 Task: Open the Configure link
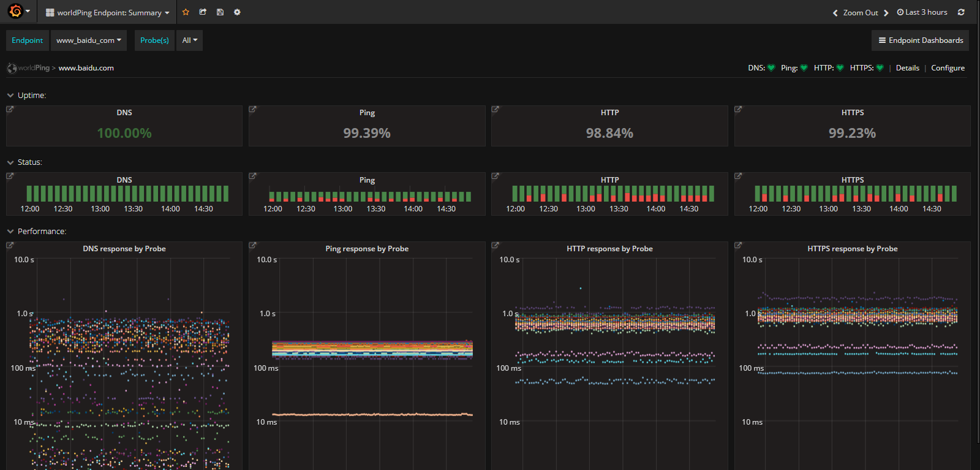(948, 68)
